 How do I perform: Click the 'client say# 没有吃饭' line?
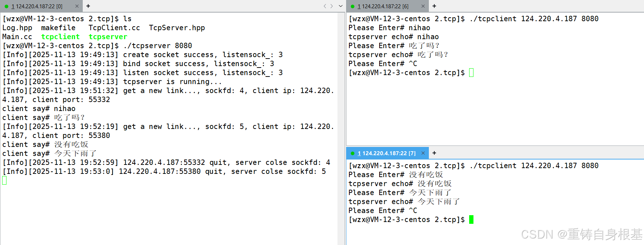click(x=45, y=144)
